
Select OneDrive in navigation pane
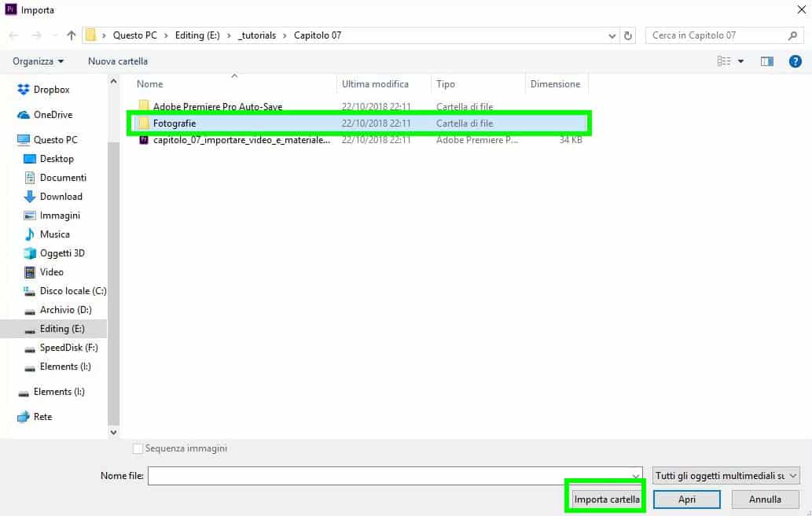pos(52,115)
